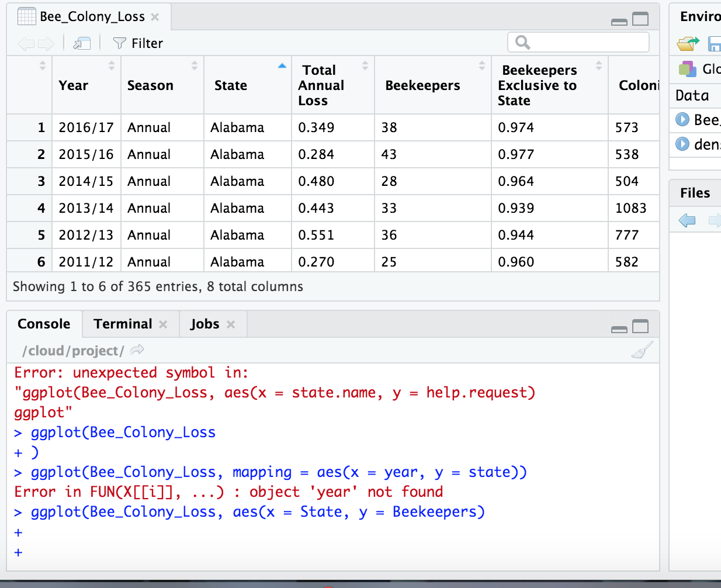Viewport: 721px width, 588px height.
Task: Clear console with the broom icon
Action: pos(642,351)
